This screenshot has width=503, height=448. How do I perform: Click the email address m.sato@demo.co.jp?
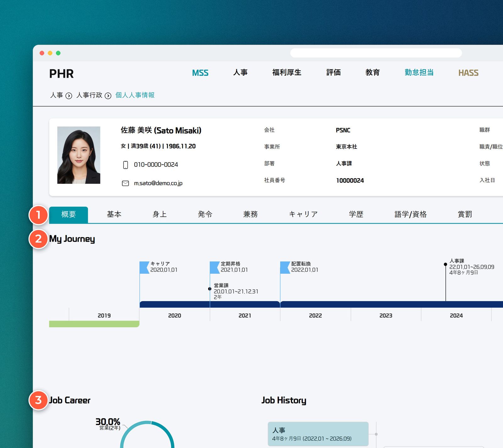pyautogui.click(x=158, y=183)
